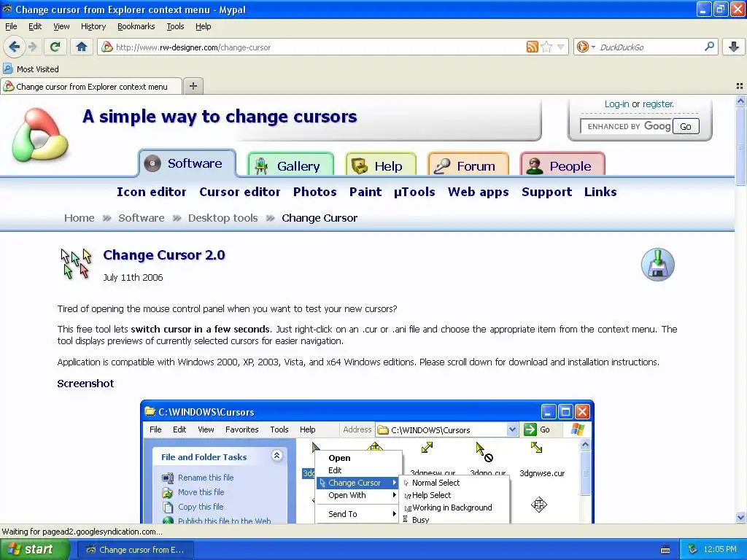Open the downloads arrow button
The width and height of the screenshot is (747, 560).
[x=734, y=47]
